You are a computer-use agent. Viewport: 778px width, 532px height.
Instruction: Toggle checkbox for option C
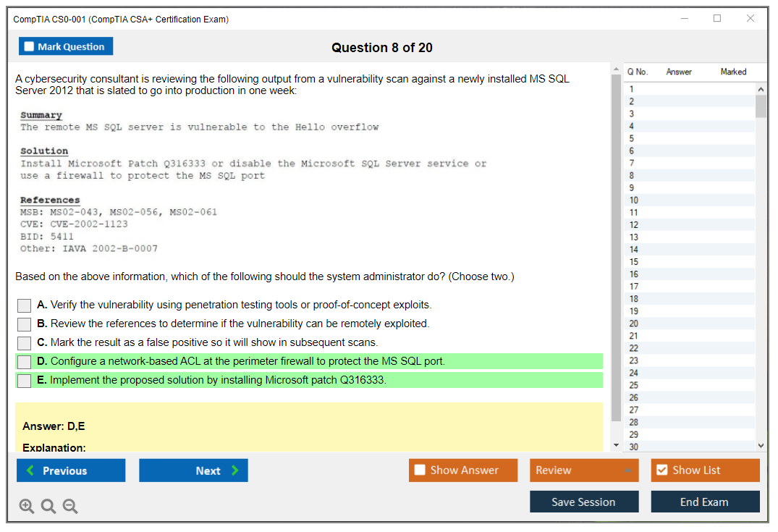(25, 343)
